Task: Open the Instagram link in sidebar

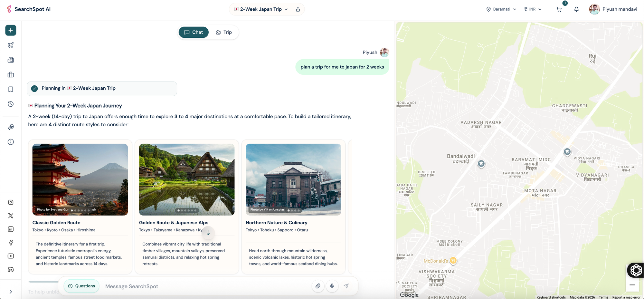Action: (x=11, y=202)
